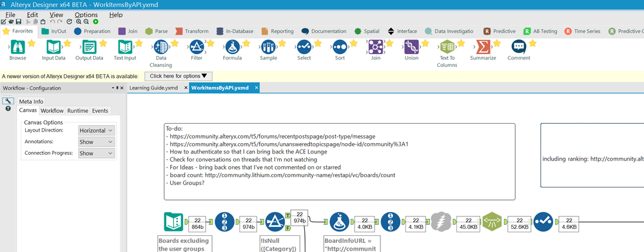Open the Layout Direction dropdown

tap(97, 131)
